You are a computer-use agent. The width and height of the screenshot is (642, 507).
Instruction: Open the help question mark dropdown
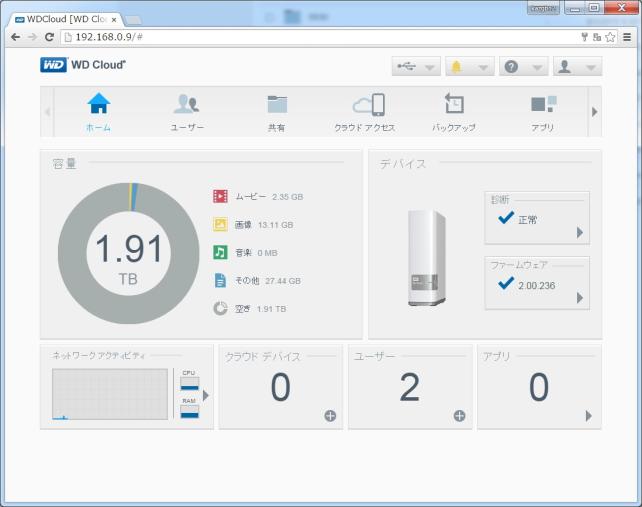(523, 67)
